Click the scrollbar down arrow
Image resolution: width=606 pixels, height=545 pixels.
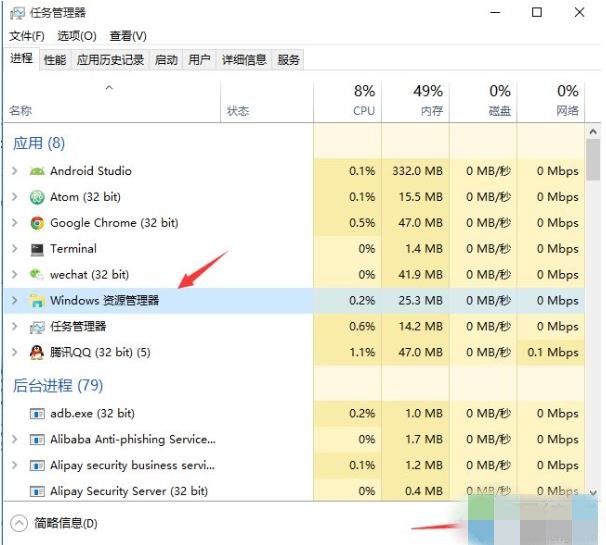593,492
